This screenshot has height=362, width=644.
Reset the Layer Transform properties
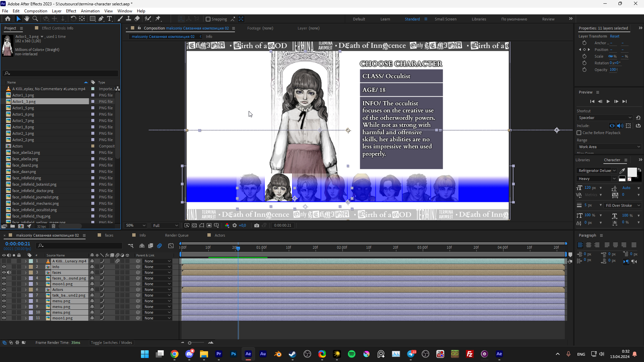click(x=614, y=36)
